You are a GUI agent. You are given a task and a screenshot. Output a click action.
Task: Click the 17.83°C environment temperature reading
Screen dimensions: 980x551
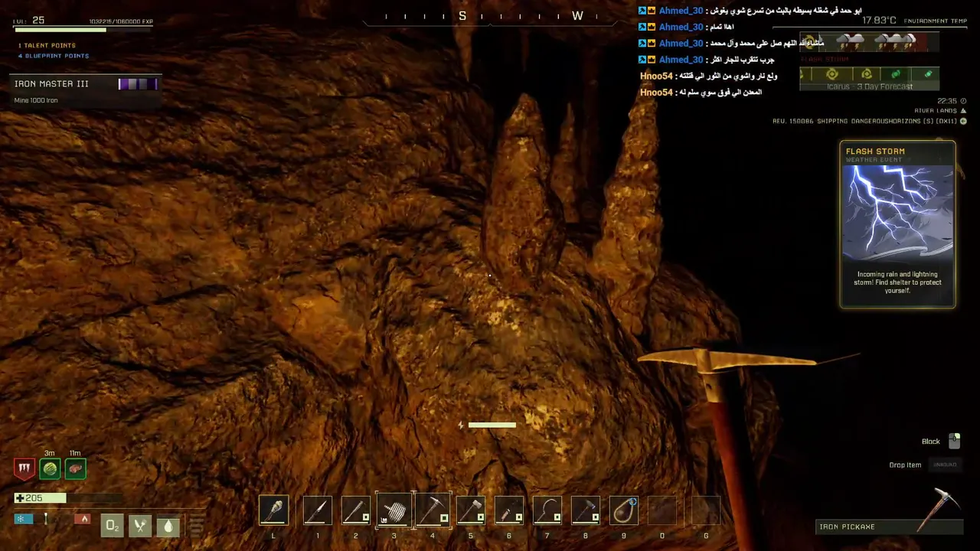(879, 21)
